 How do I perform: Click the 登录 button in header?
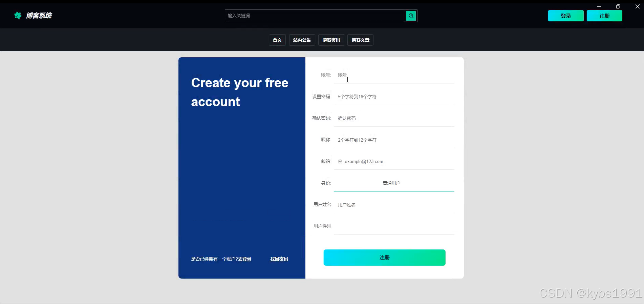click(566, 16)
